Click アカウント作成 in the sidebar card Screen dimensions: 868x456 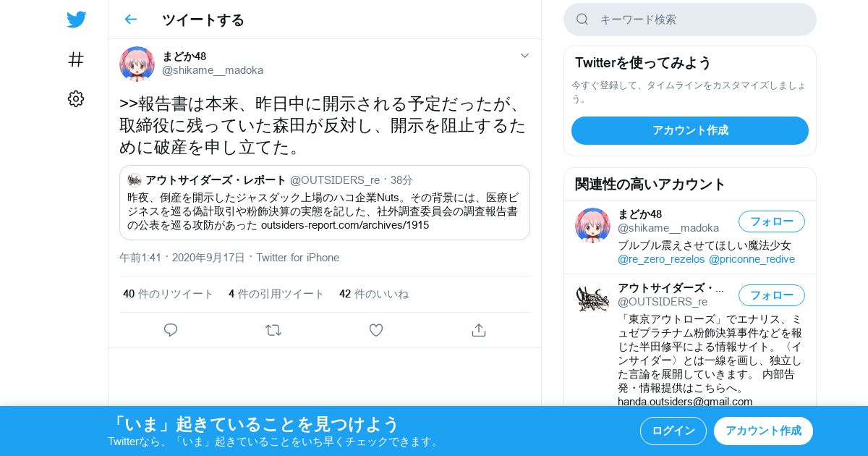(690, 130)
